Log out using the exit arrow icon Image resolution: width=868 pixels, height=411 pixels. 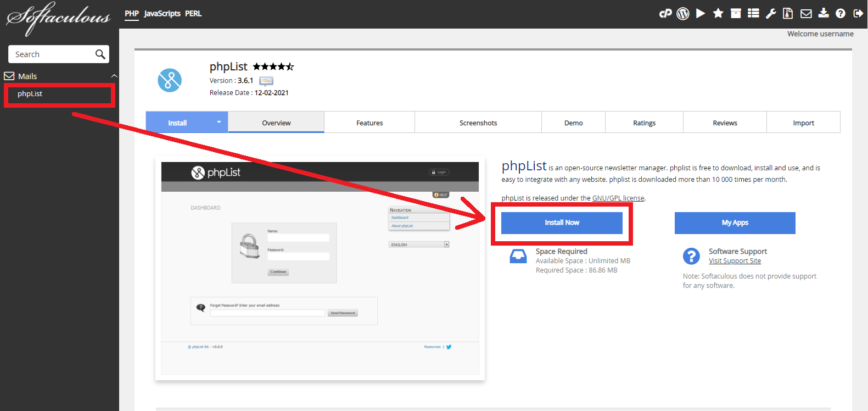coord(858,13)
